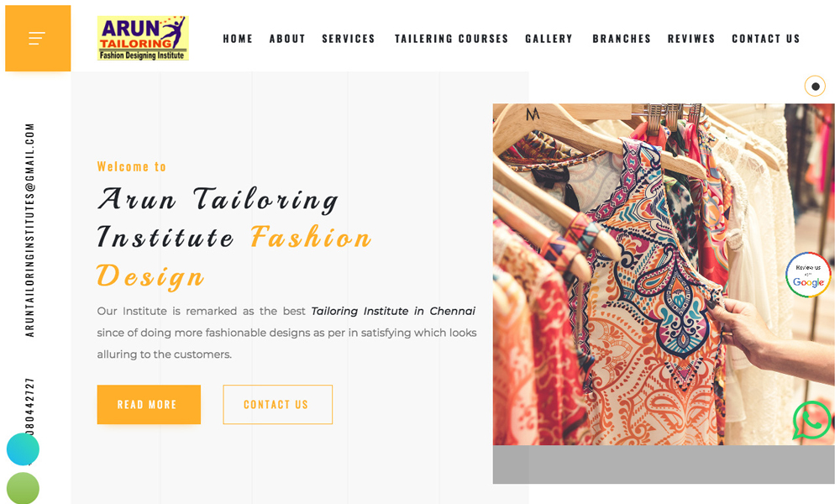Go to the Home menu item
Viewport: 840px width, 504px height.
point(238,39)
